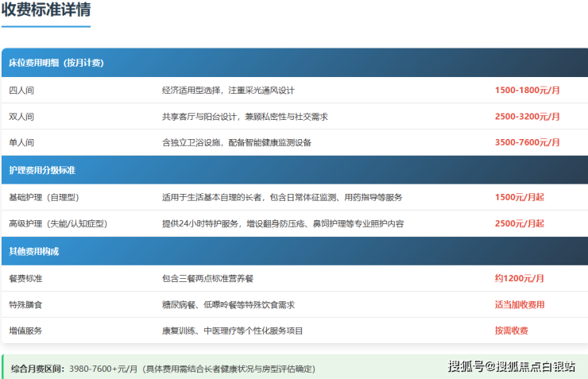Screen dimensions: 588x379
Task: Click the 按需收费 text for 增值服务
Action: tap(512, 331)
